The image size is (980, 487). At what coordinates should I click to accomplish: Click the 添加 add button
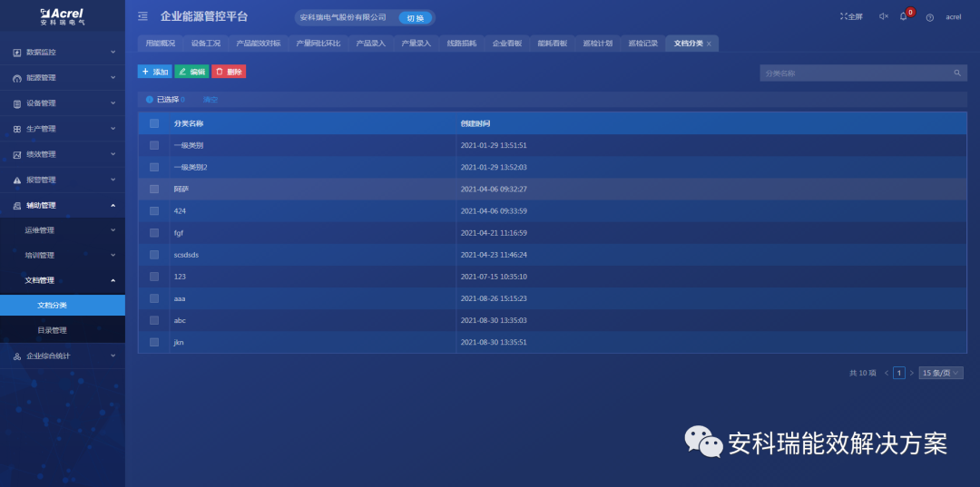pyautogui.click(x=155, y=72)
